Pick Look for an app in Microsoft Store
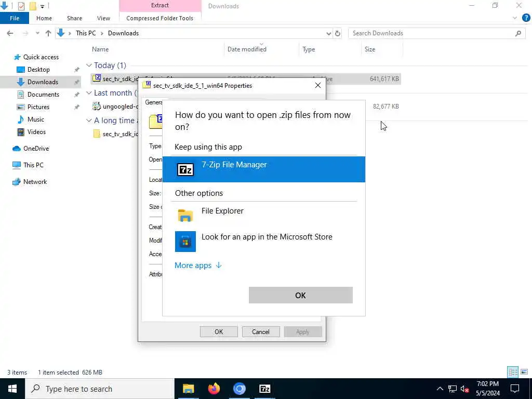532x399 pixels. click(x=263, y=241)
